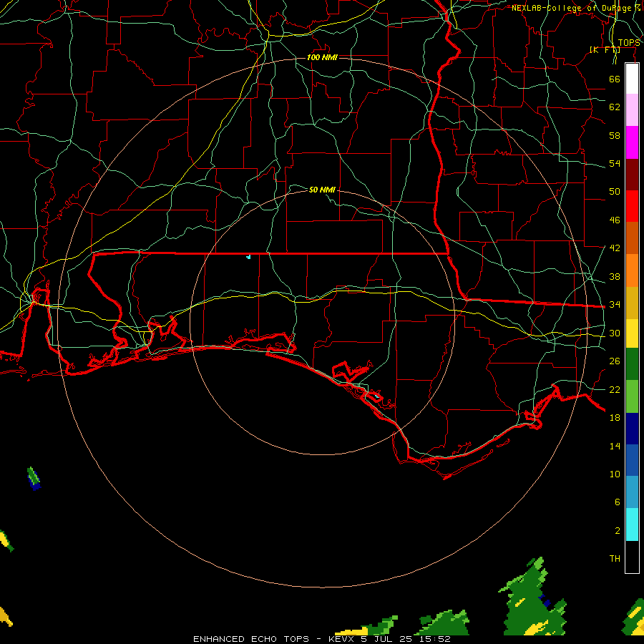Click the blue-green echo cell over the Gulf
The image size is (644, 644).
[34, 479]
